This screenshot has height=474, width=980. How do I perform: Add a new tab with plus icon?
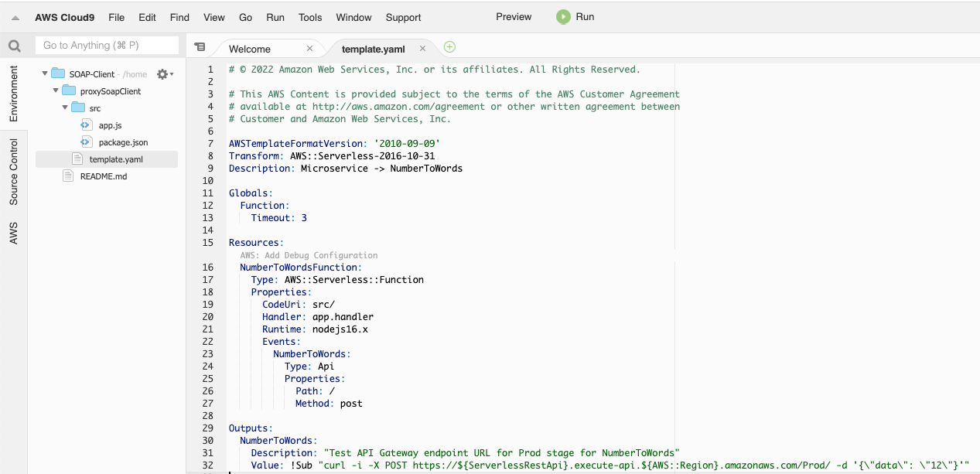point(449,47)
